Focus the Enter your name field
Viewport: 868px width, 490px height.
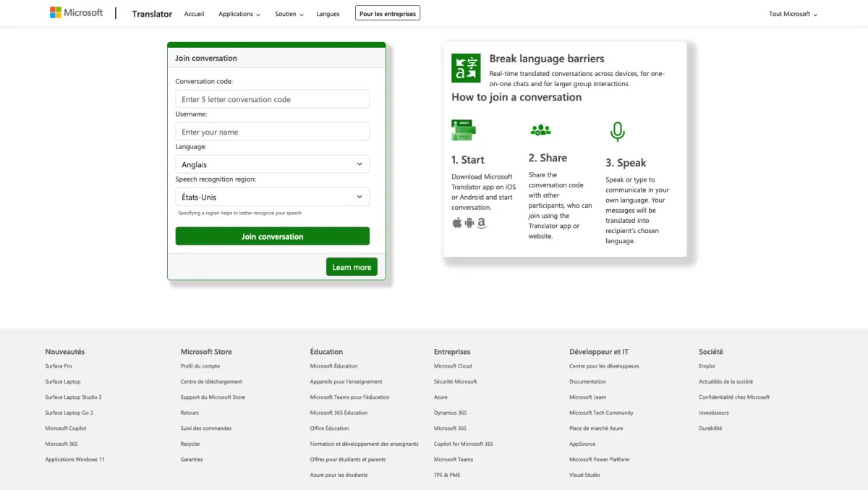(272, 132)
